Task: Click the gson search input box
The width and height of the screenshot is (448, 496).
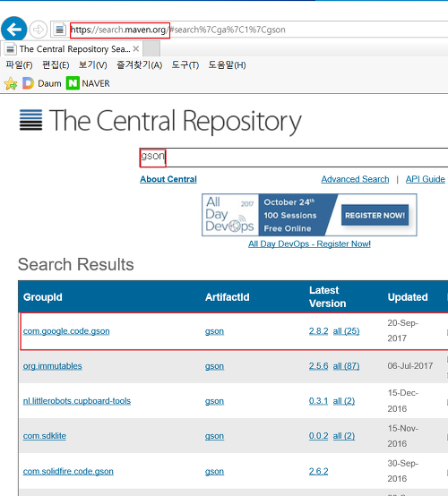Action: [294, 158]
